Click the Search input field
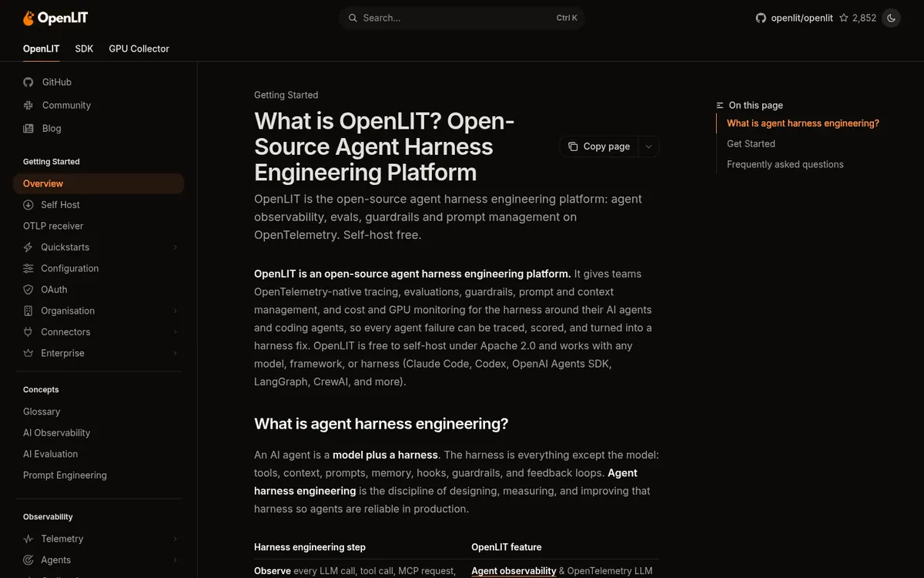Image resolution: width=924 pixels, height=578 pixels. (x=462, y=18)
